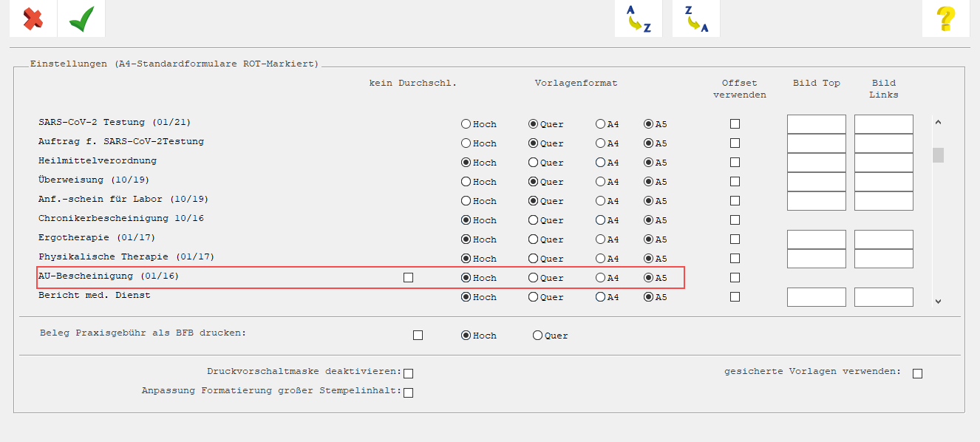Screen dimensions: 980x442
Task: Click the AU-Bescheinigung (01/16) label
Action: (109, 276)
